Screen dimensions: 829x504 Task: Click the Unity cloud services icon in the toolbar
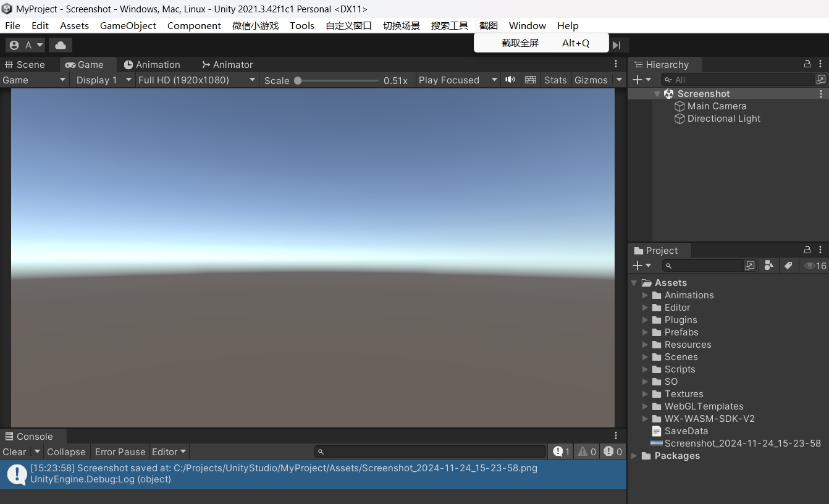60,44
